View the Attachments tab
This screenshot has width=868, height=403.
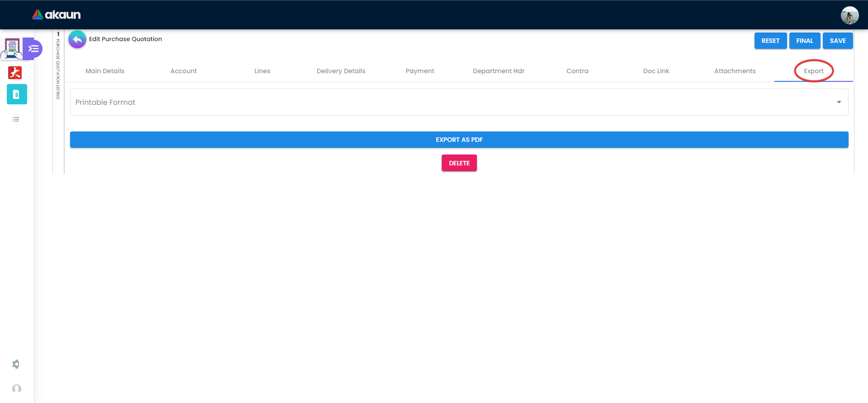coord(735,71)
